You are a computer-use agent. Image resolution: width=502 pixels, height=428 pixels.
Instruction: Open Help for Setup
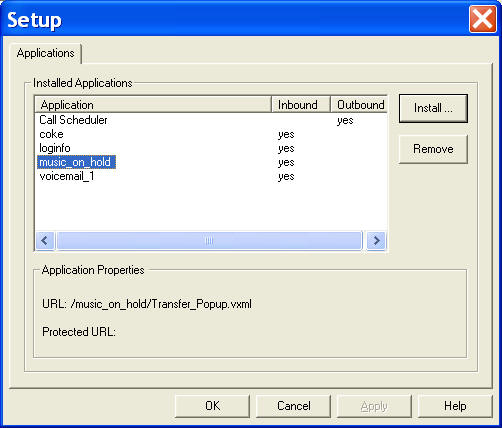point(455,406)
